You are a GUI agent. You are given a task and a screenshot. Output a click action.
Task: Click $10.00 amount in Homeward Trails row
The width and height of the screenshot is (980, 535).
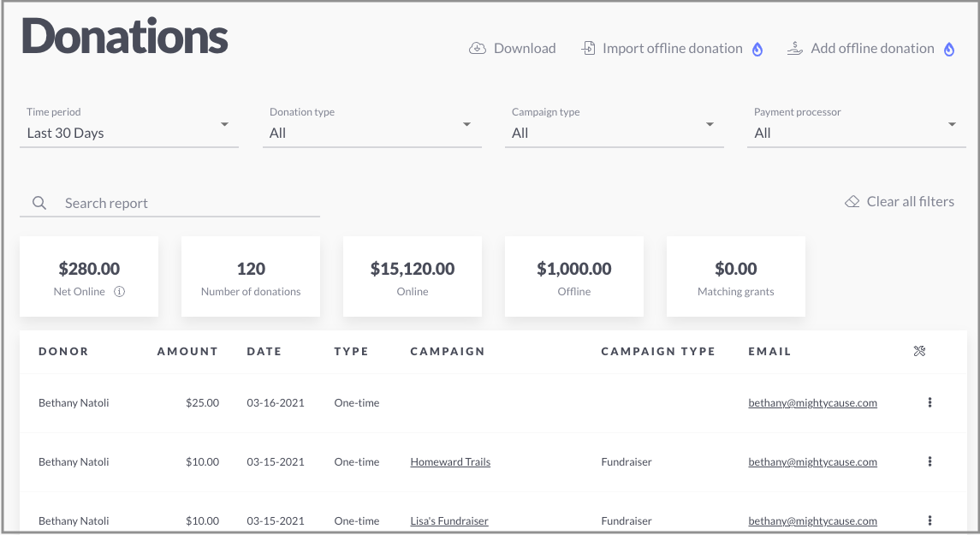click(203, 462)
